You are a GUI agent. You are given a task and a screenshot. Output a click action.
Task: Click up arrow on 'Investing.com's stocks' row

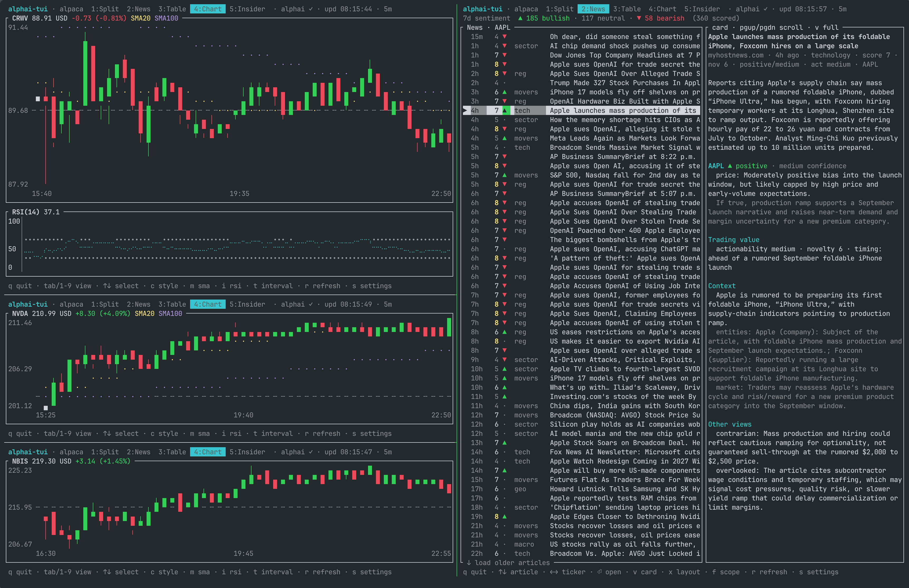tap(504, 397)
